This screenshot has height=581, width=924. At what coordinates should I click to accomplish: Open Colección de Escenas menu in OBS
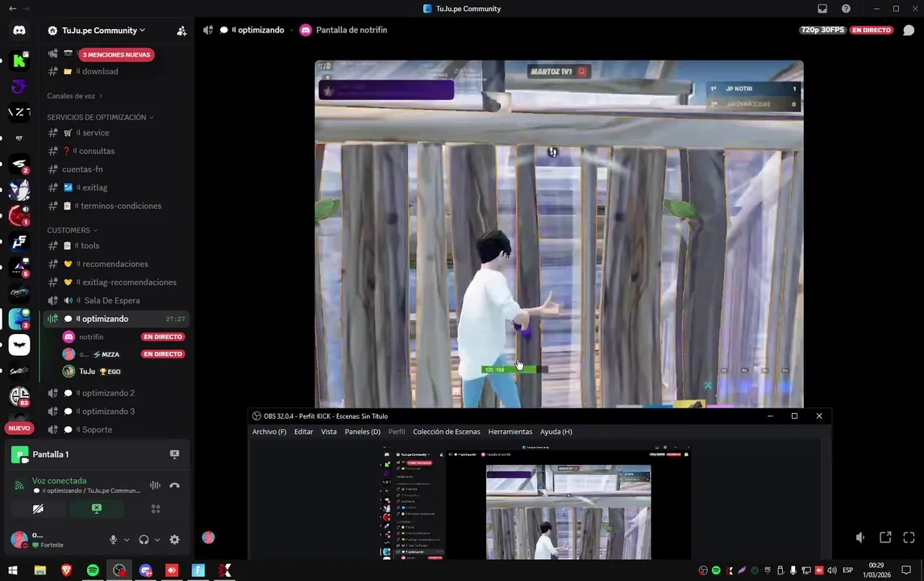point(447,432)
